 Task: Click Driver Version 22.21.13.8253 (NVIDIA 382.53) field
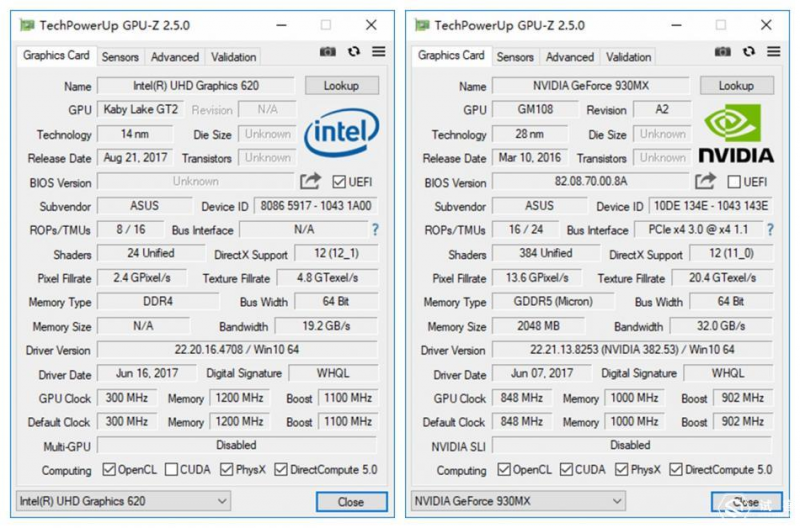coord(632,349)
